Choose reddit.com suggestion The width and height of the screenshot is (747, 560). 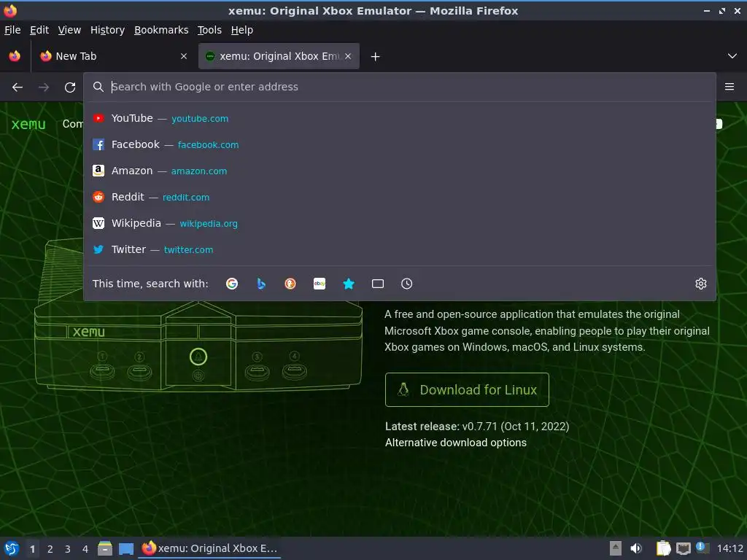point(400,197)
